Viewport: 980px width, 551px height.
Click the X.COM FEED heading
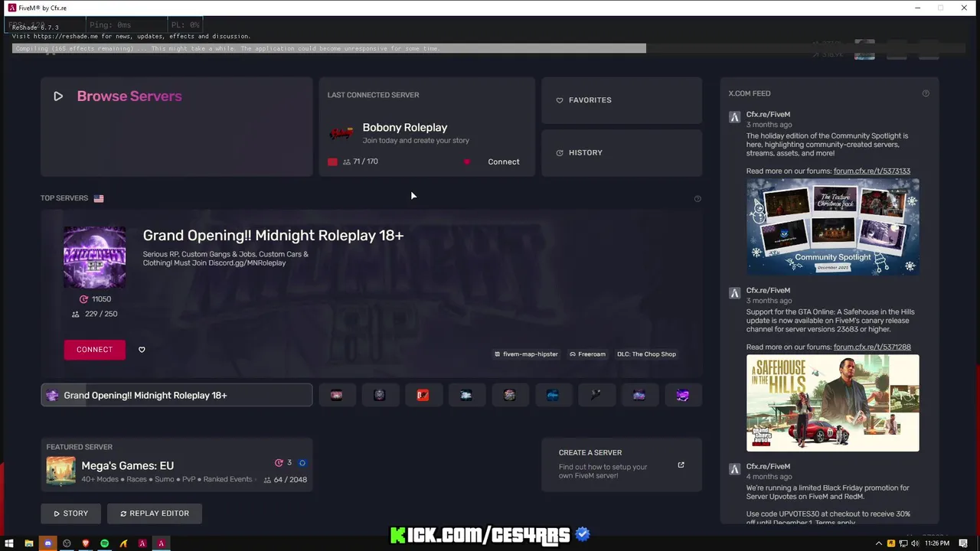750,93
